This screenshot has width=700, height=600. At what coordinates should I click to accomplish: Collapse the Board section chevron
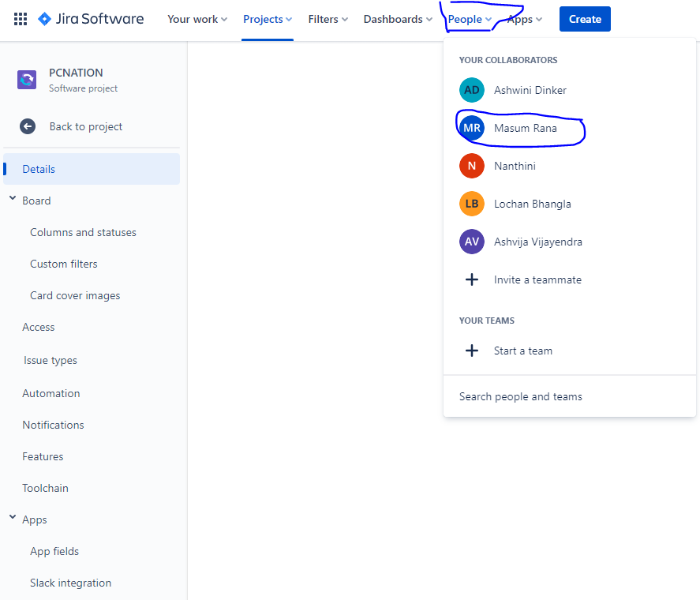[x=13, y=198]
